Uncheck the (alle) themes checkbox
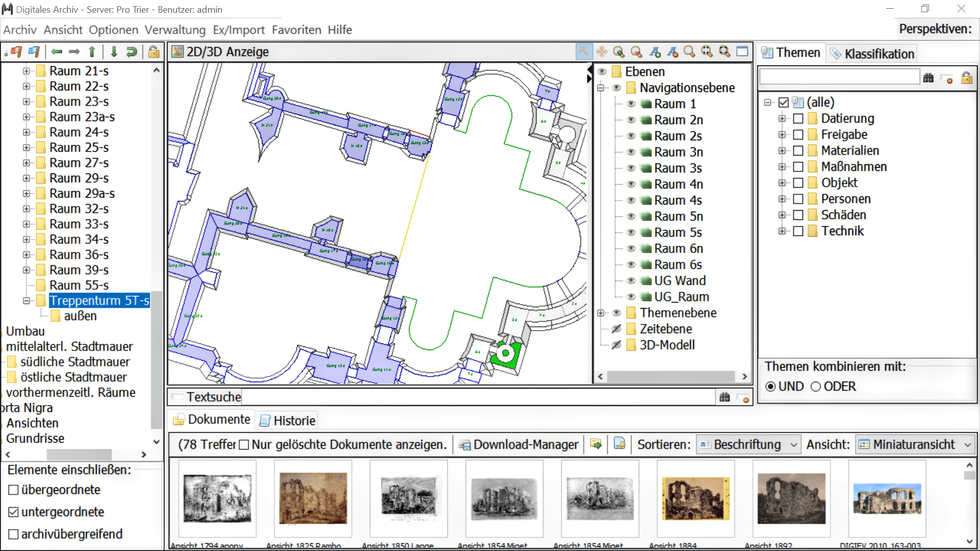The height and width of the screenshot is (551, 980). click(x=784, y=103)
